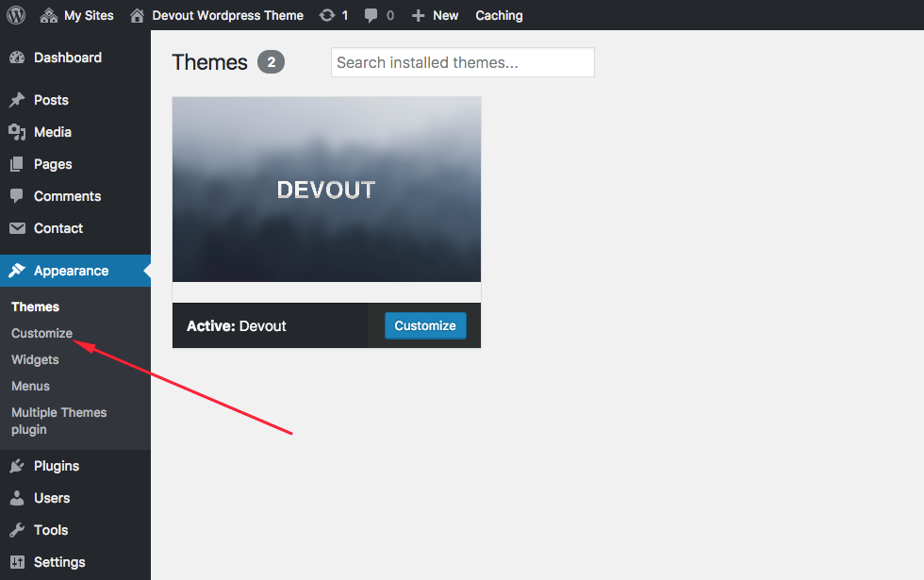Viewport: 924px width, 580px height.
Task: Click the WordPress logo icon
Action: pyautogui.click(x=16, y=15)
